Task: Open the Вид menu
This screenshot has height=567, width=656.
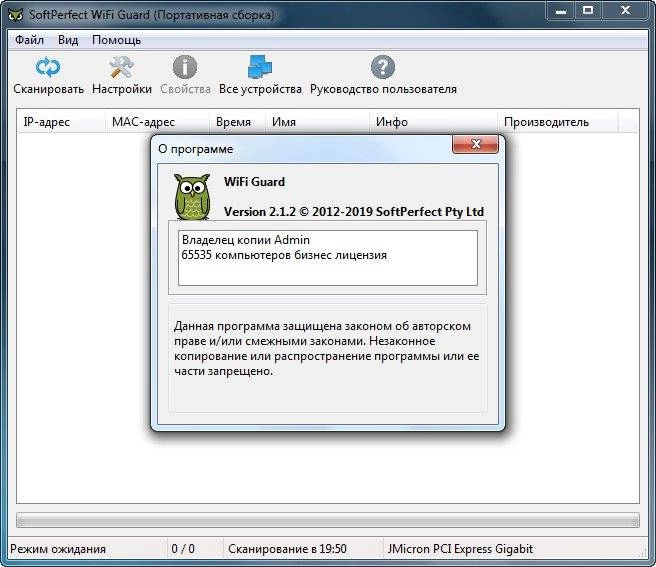Action: pyautogui.click(x=68, y=40)
